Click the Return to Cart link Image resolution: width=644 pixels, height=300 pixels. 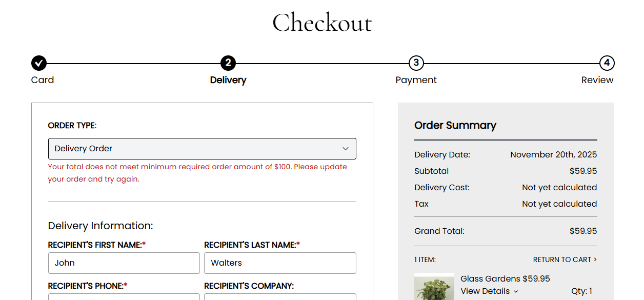tap(562, 259)
